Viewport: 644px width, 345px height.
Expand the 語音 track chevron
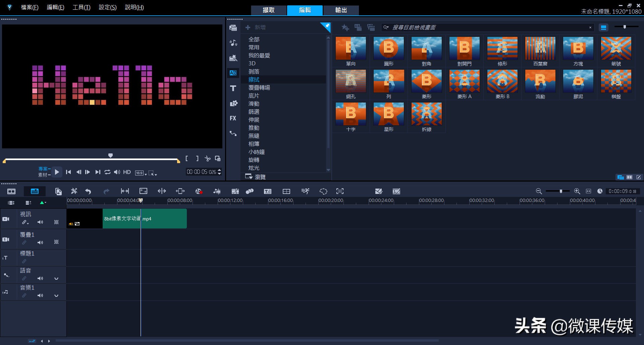click(x=56, y=278)
